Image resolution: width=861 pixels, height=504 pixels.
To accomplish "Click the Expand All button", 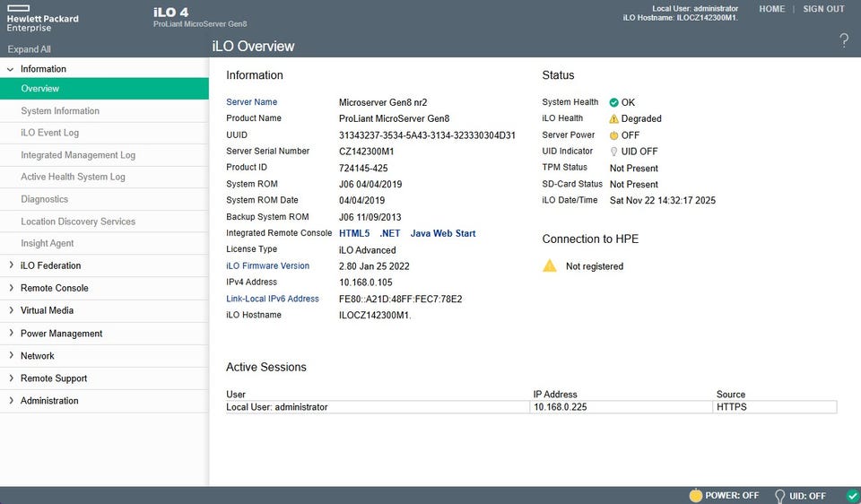I will pyautogui.click(x=29, y=49).
